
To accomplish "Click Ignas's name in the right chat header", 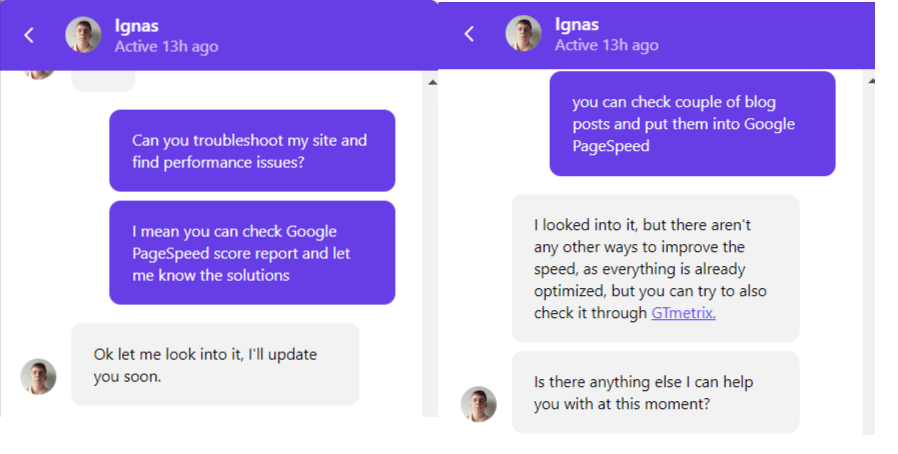I will click(x=577, y=25).
